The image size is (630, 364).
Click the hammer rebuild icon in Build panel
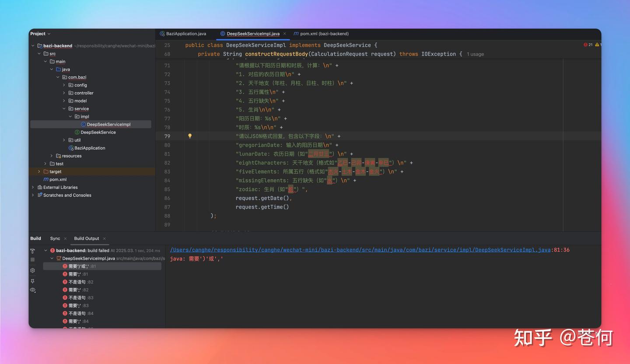pos(32,251)
